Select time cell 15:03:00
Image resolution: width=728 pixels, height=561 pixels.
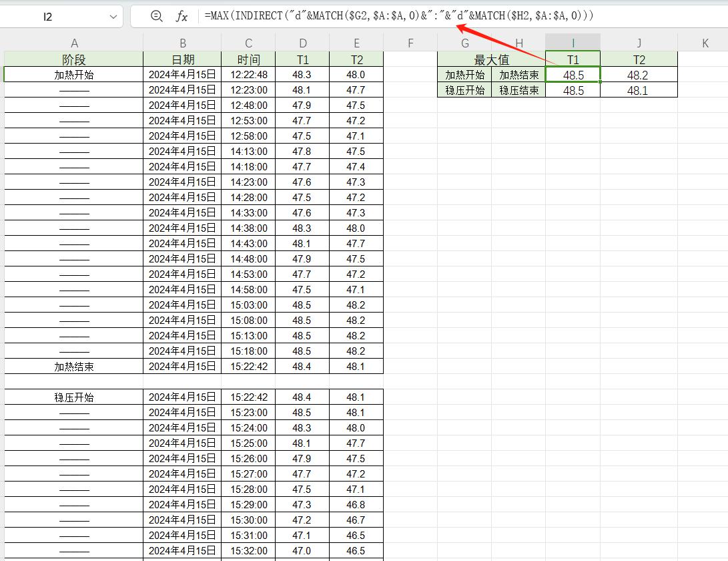(248, 305)
